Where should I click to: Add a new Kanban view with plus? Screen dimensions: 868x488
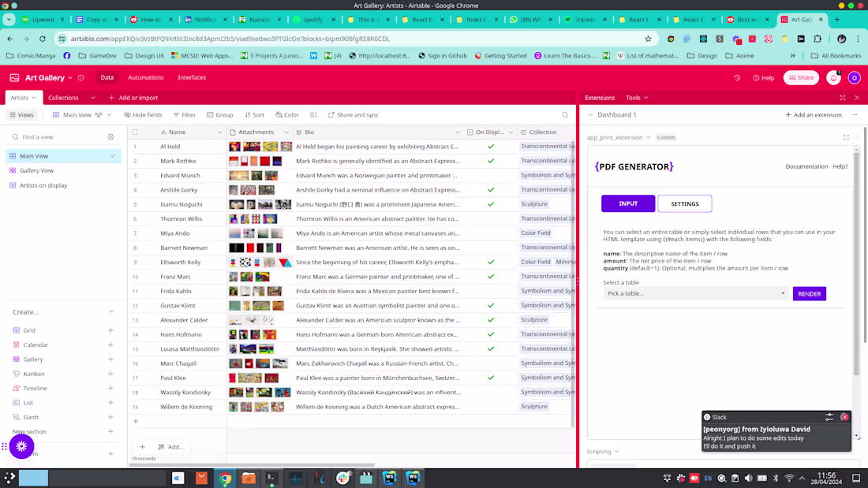tap(110, 374)
